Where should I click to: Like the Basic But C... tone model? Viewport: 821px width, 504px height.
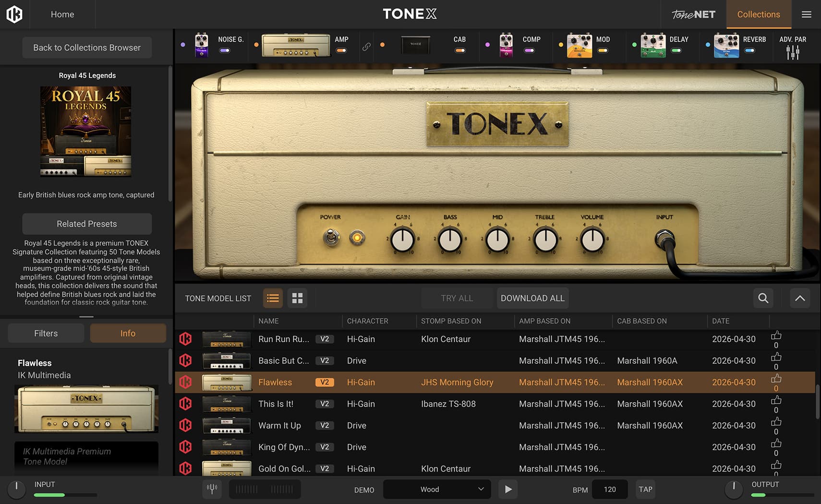(x=776, y=357)
